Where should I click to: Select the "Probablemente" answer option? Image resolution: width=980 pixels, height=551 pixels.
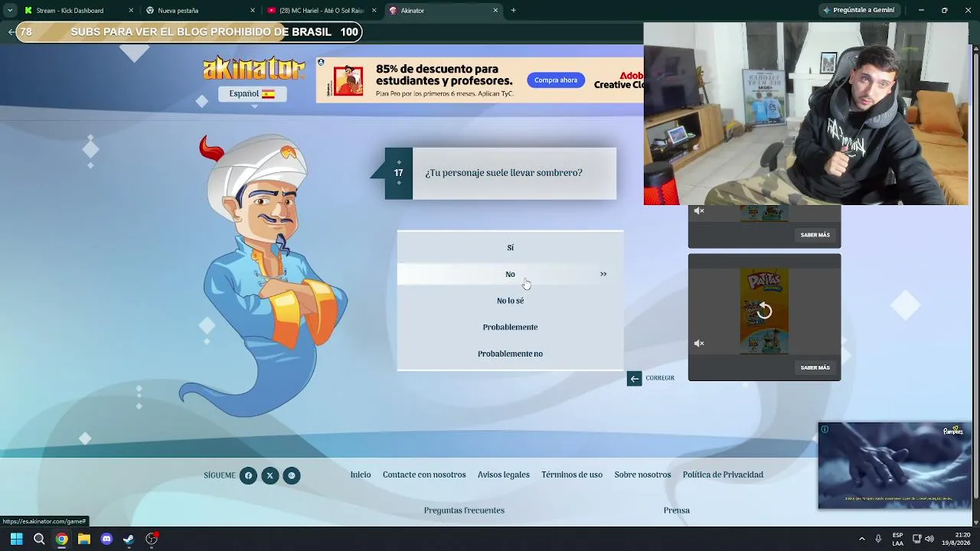(510, 328)
